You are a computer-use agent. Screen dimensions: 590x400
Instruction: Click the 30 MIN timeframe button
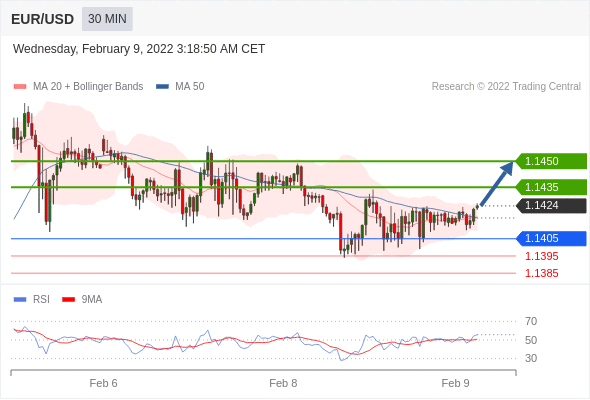coord(107,19)
